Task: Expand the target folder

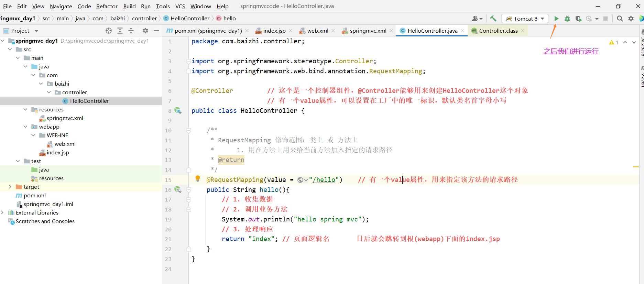Action: tap(10, 187)
